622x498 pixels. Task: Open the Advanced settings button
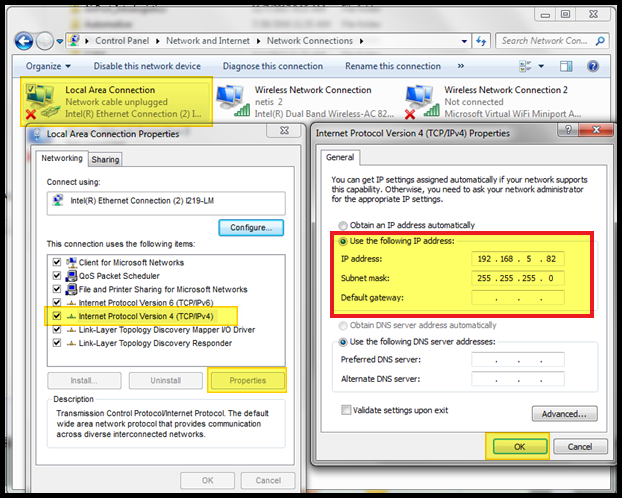[x=564, y=414]
